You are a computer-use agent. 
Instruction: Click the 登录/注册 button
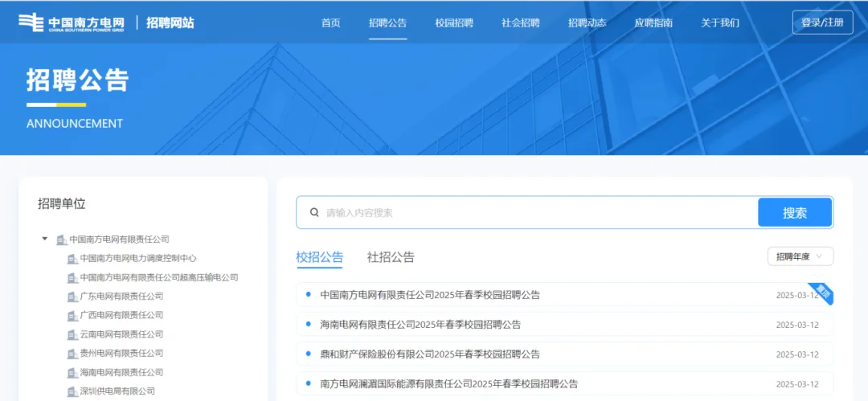[823, 23]
